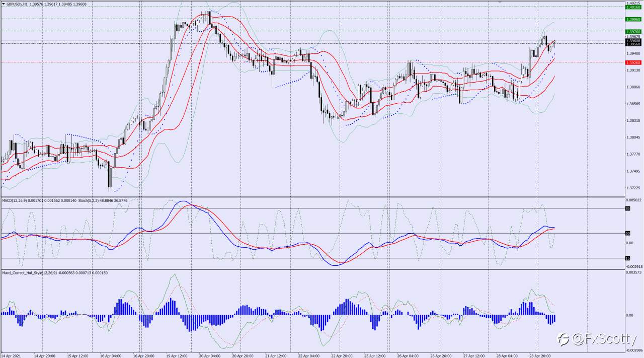Click the red 1.39260 price level tag
This screenshot has height=358, width=644.
point(632,62)
